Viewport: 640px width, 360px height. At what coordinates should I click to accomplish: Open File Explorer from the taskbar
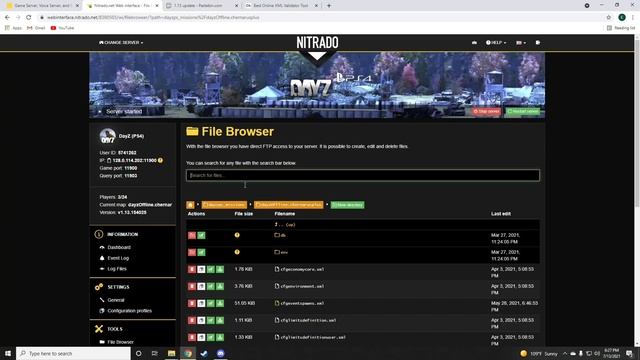tap(171, 353)
